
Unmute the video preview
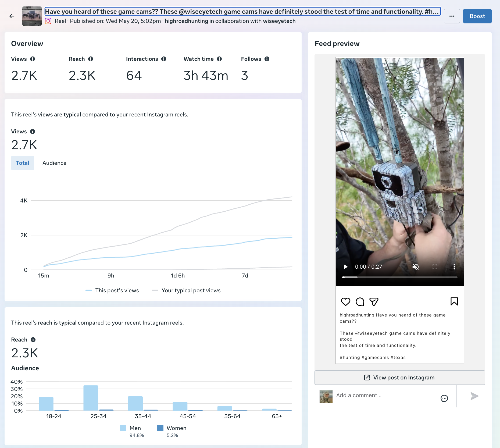tap(416, 267)
